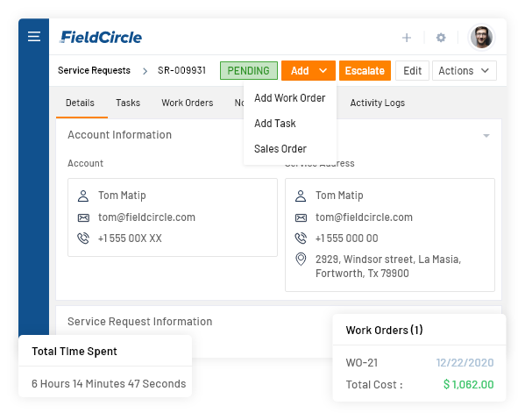Click tom@fieldcircle.com in the Account card
The height and width of the screenshot is (420, 525).
click(146, 217)
